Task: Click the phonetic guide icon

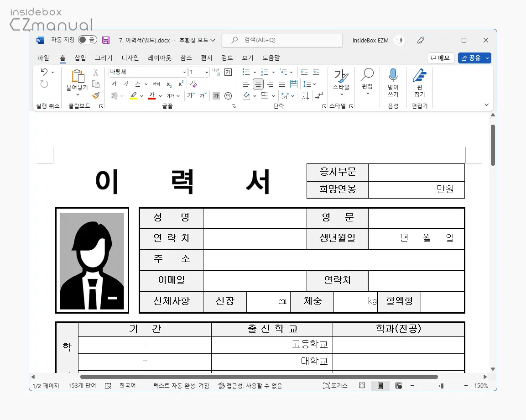Action: [216, 72]
